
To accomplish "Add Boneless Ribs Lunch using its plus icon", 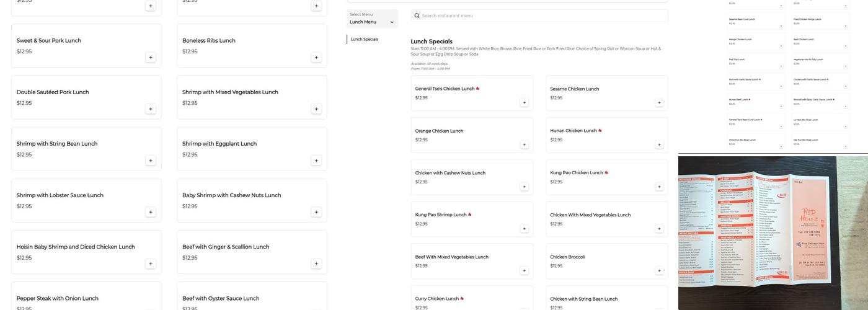I will click(316, 58).
